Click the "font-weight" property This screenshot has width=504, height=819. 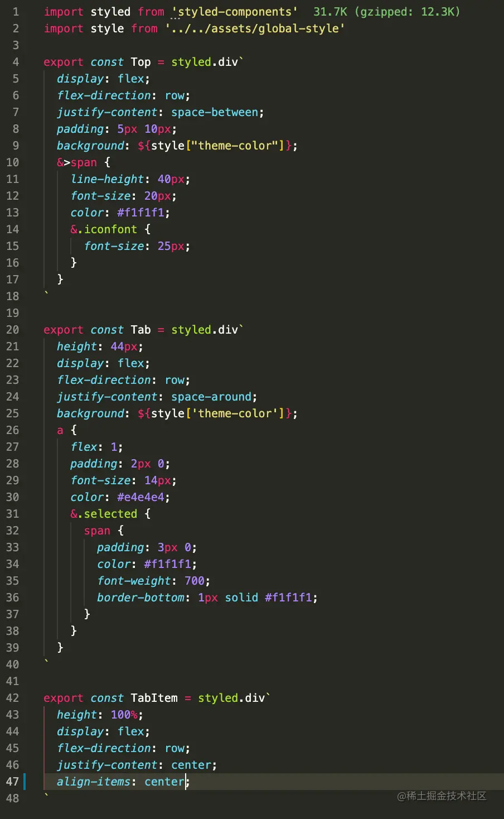(134, 581)
